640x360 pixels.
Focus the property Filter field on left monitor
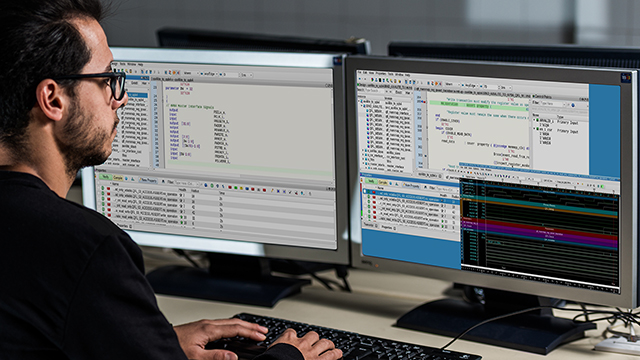click(187, 183)
